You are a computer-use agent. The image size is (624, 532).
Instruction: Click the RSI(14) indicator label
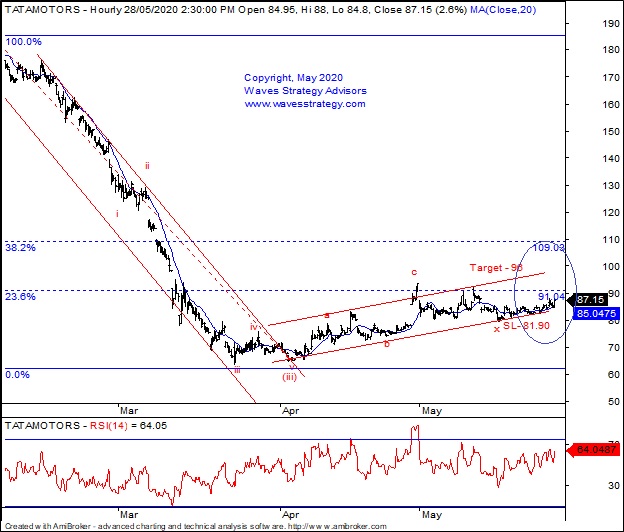[109, 426]
